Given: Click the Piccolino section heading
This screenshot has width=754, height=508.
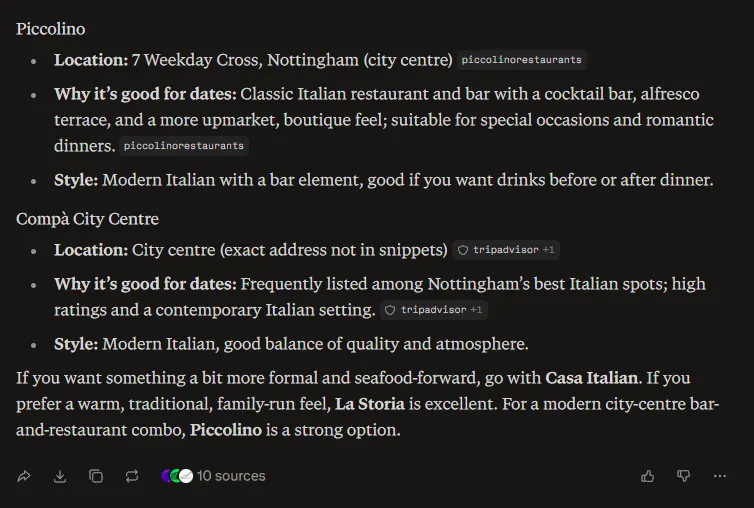Looking at the screenshot, I should [x=50, y=29].
